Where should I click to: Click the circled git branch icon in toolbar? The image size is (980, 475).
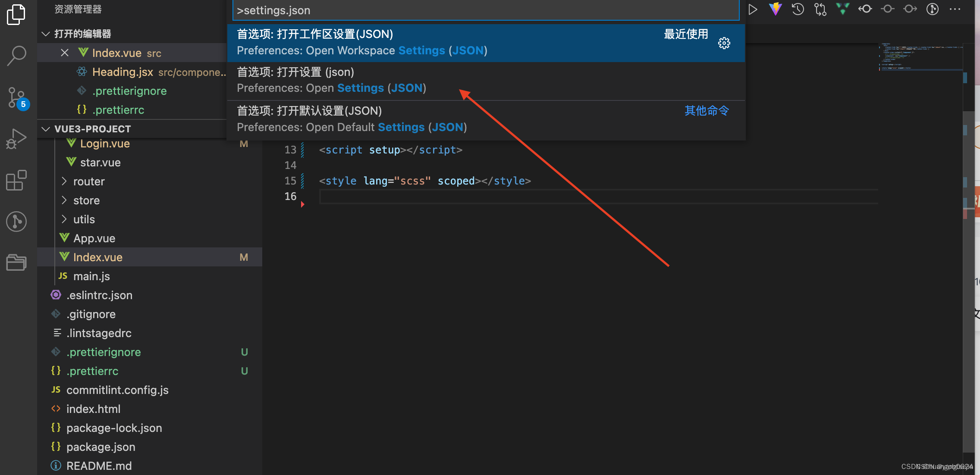click(932, 9)
